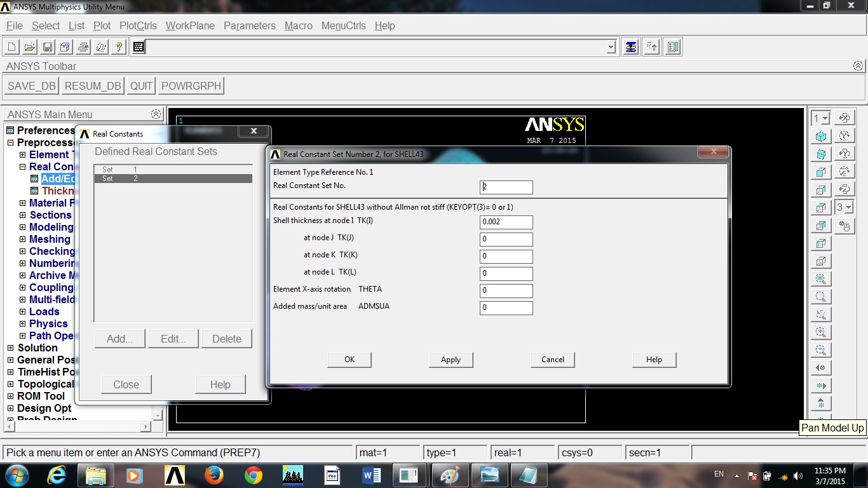The height and width of the screenshot is (488, 868).
Task: Click the POWRGRPH toolbar button
Action: point(191,86)
